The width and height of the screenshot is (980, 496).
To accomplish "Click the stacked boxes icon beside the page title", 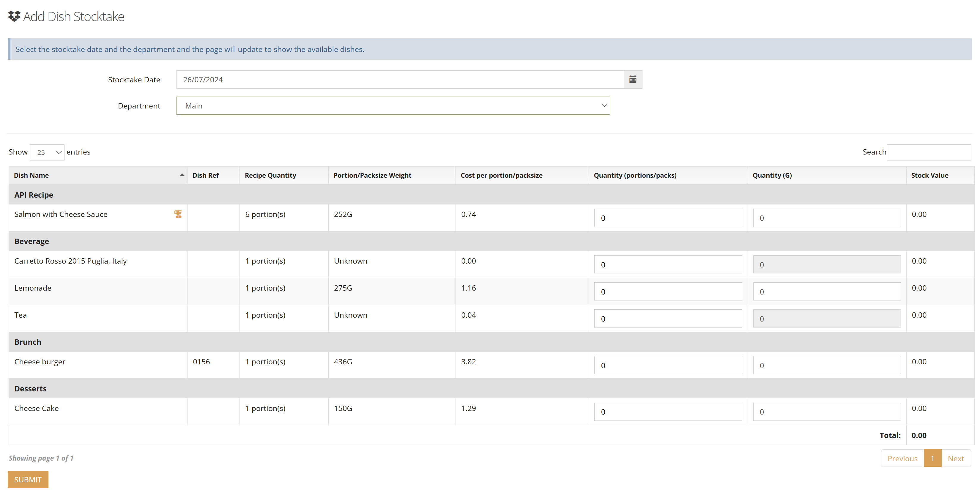I will pos(14,16).
